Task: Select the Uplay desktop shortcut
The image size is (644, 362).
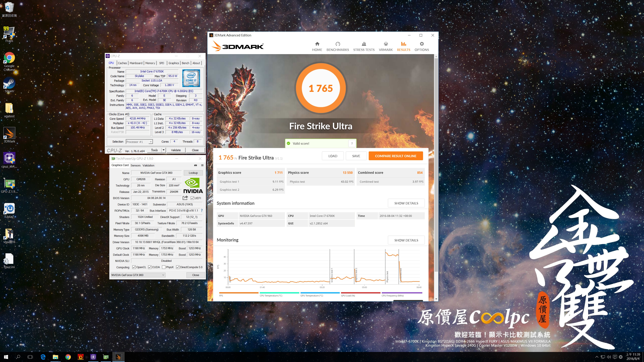Action: (x=9, y=210)
